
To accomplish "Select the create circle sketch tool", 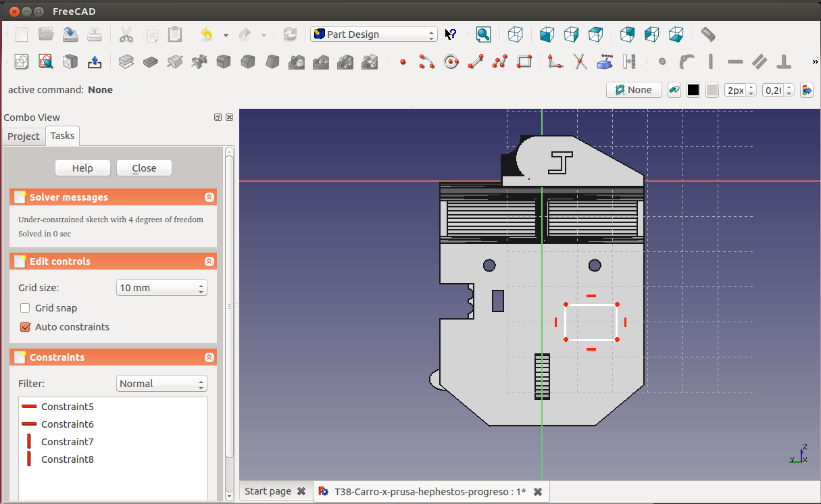I will click(x=451, y=62).
